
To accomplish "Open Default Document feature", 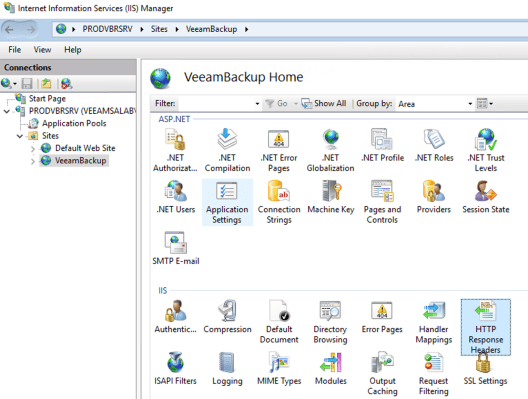I will click(279, 322).
